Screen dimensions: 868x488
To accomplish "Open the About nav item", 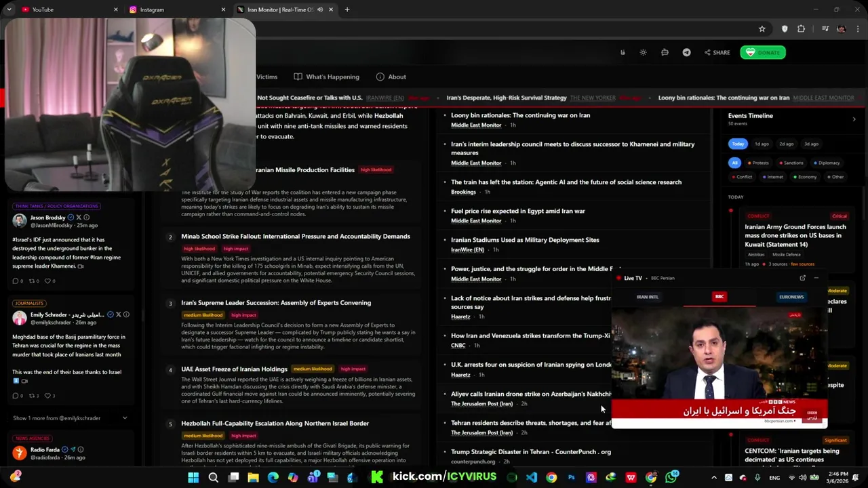I will point(391,77).
